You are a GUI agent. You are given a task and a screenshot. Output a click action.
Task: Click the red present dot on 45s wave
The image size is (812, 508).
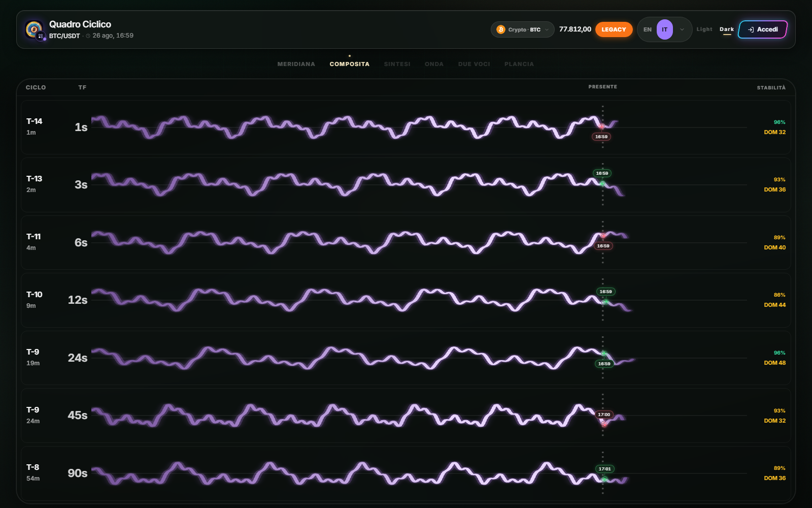click(604, 424)
